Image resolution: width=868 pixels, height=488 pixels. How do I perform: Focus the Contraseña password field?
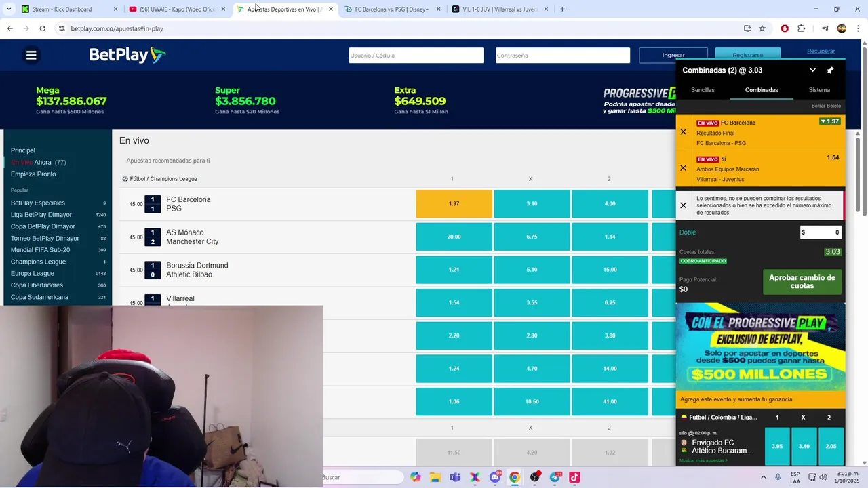coord(563,56)
